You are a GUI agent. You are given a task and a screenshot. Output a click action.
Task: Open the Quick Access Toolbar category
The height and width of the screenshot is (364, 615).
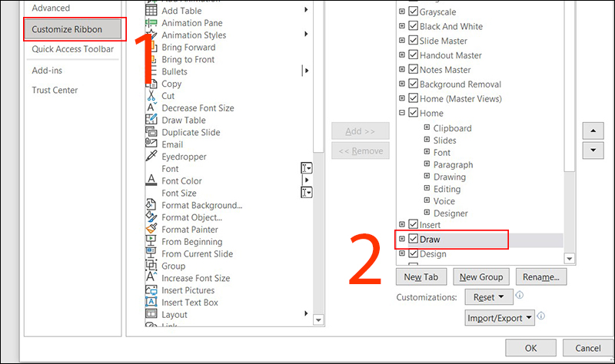73,49
